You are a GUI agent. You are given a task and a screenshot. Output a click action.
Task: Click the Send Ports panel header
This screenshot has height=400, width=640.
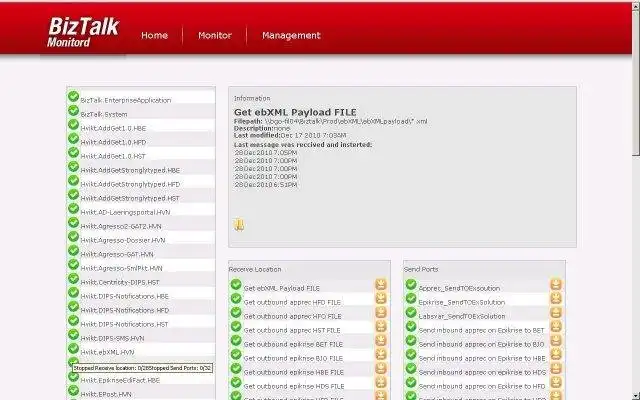tap(421, 269)
